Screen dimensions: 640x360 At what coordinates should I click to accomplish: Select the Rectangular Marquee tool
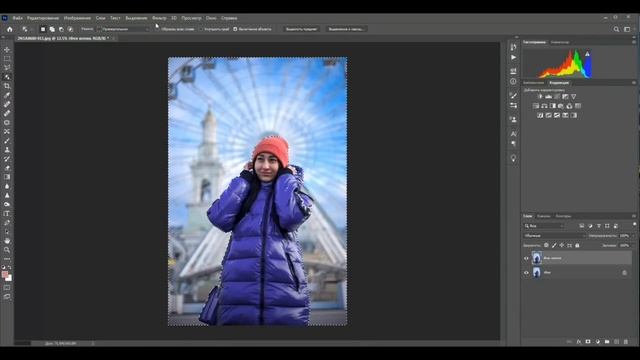click(7, 58)
